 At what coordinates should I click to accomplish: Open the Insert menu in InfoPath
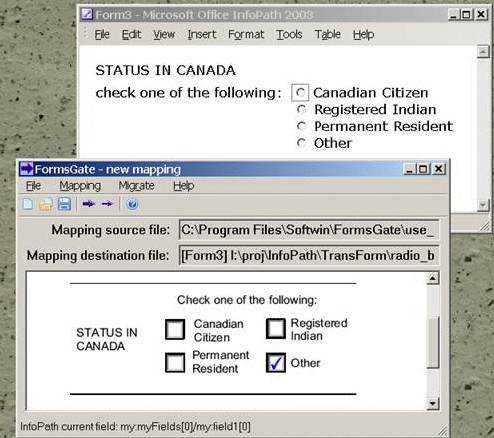[202, 34]
